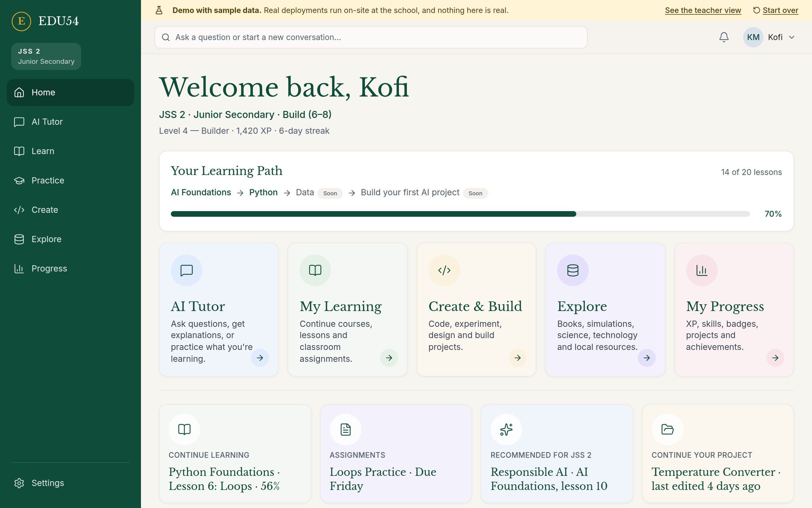
Task: Click the Start over link
Action: 775,10
